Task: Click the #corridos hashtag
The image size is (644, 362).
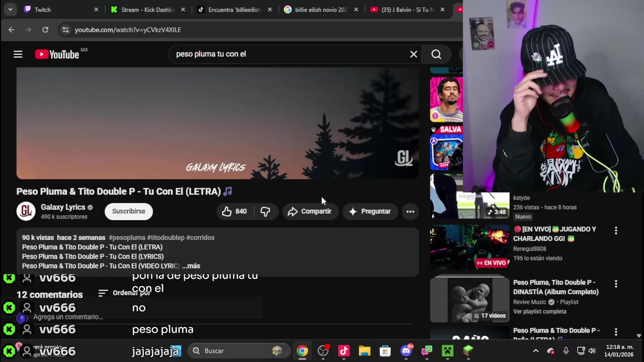Action: click(x=200, y=238)
